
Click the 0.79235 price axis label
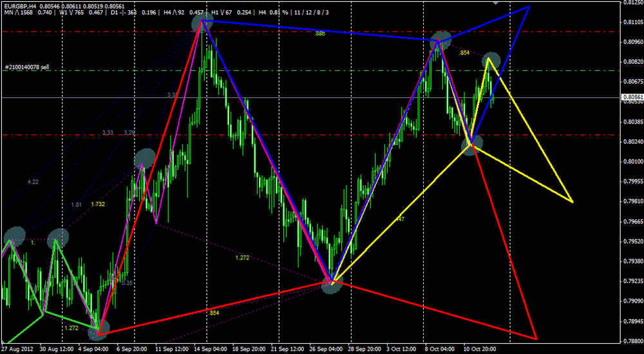coord(632,281)
